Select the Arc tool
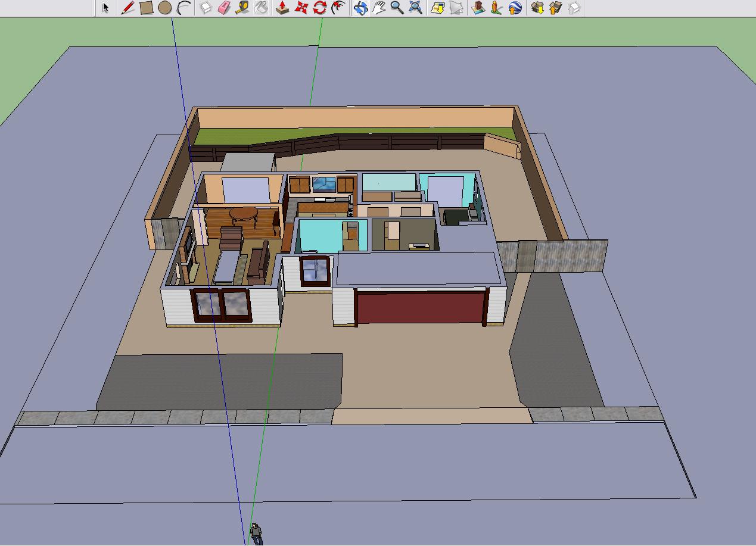The image size is (756, 546). coord(184,8)
